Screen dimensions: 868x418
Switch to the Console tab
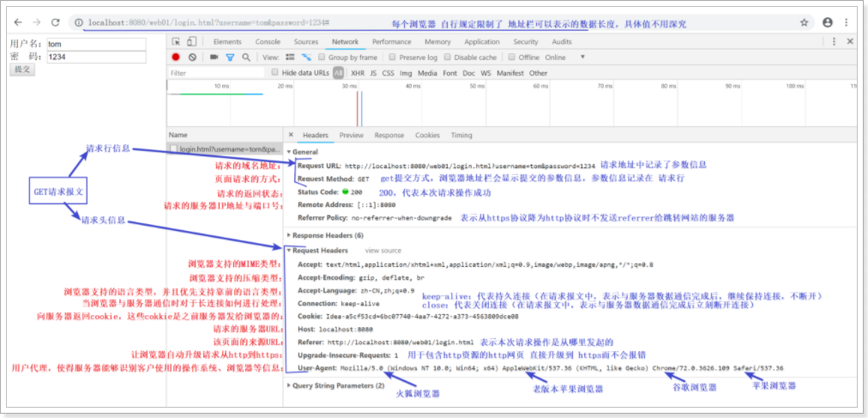click(x=268, y=41)
